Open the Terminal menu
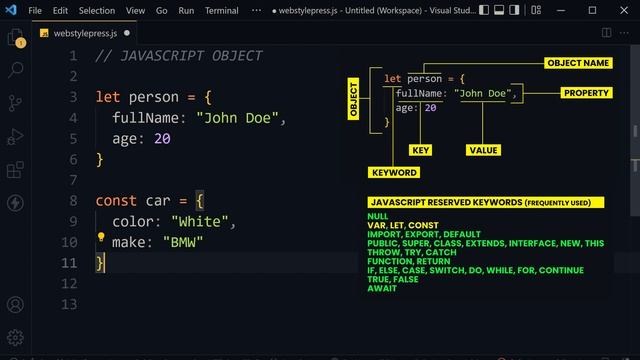640x360 pixels. point(222,11)
